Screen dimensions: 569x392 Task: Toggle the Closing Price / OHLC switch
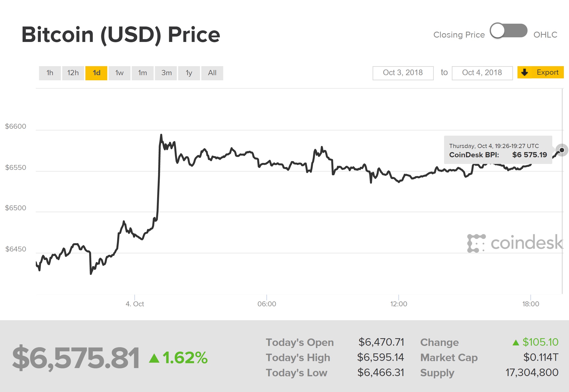pyautogui.click(x=508, y=31)
